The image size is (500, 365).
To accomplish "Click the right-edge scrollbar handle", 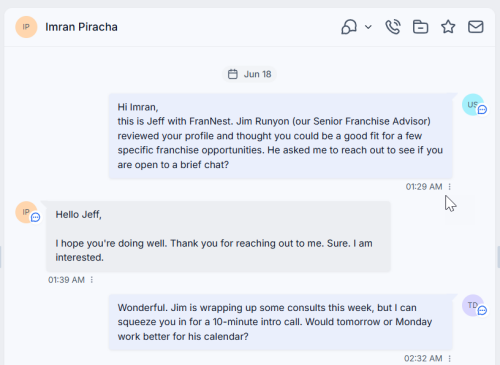I will click(498, 257).
